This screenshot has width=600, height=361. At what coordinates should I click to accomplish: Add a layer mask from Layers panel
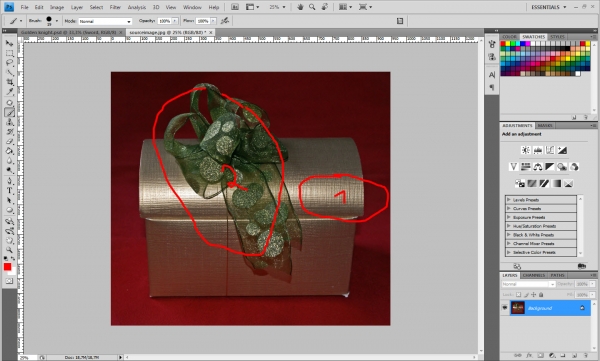540,356
